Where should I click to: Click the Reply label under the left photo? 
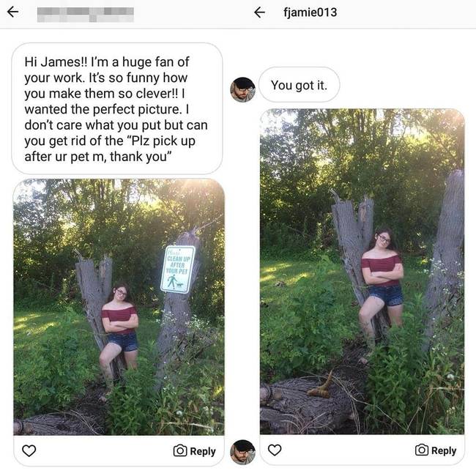[203, 451]
